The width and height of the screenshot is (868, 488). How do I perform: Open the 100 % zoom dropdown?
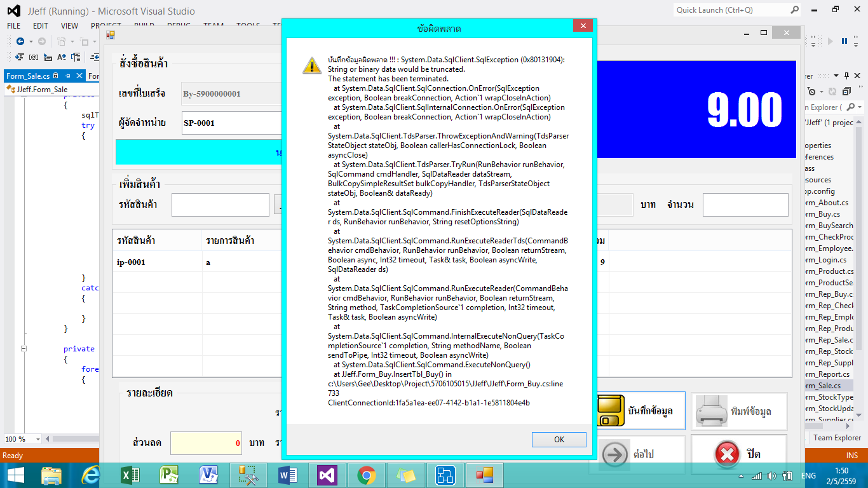coord(37,439)
